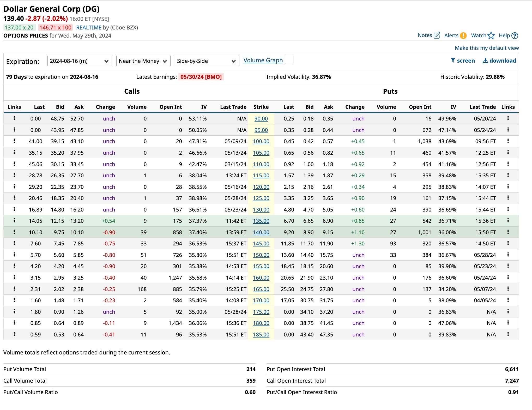Click the puts Volume column header

386,107
